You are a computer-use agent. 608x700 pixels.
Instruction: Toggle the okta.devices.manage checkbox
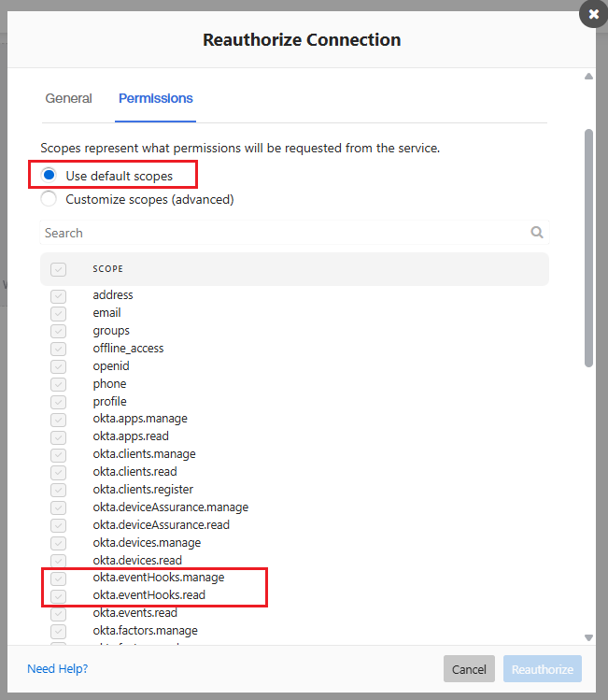coord(59,543)
